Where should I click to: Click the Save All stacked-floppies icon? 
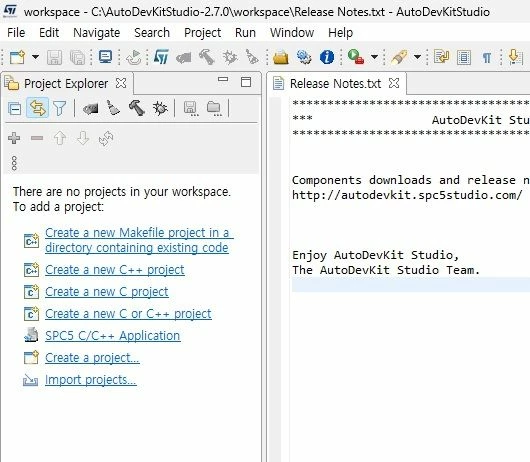tap(77, 57)
